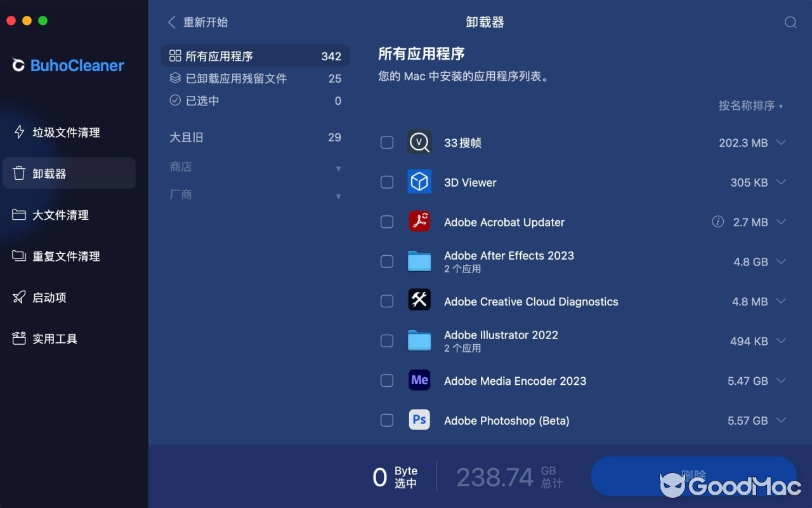Open search with the magnifier icon
This screenshot has height=508, width=812.
[790, 22]
